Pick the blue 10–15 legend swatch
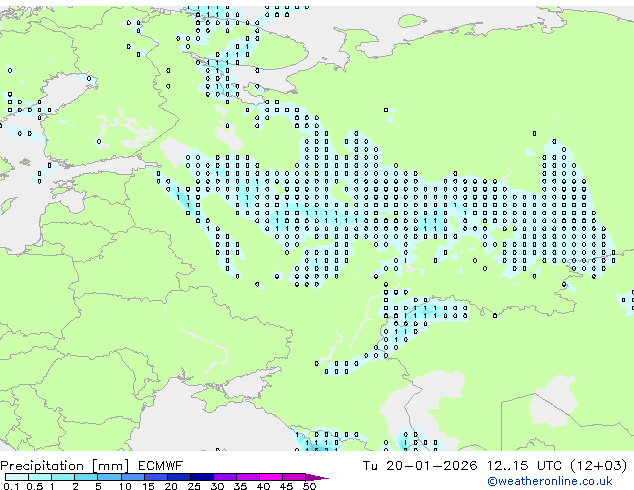This screenshot has width=634, height=490. point(133,477)
